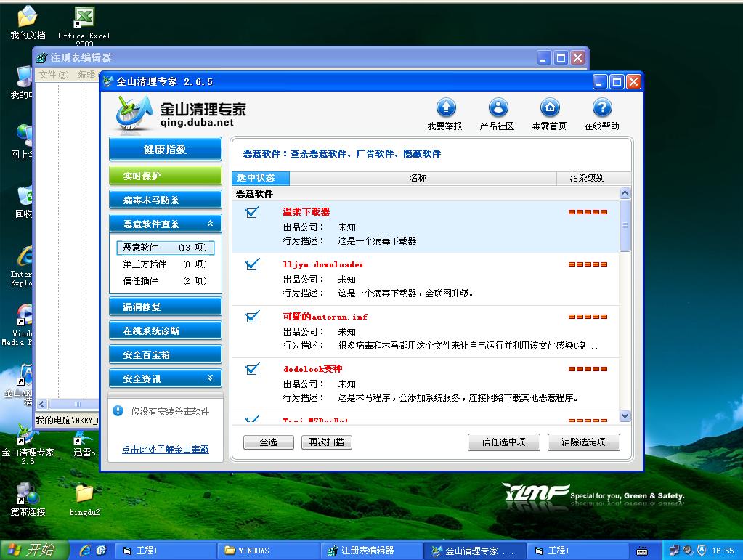Click the network connection tray icon
The height and width of the screenshot is (560, 743).
coord(674,550)
